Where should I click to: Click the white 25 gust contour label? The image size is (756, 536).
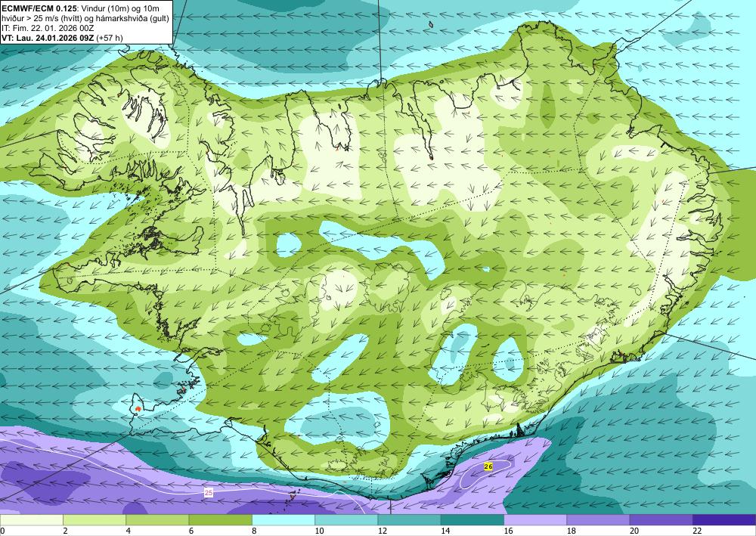pos(209,493)
